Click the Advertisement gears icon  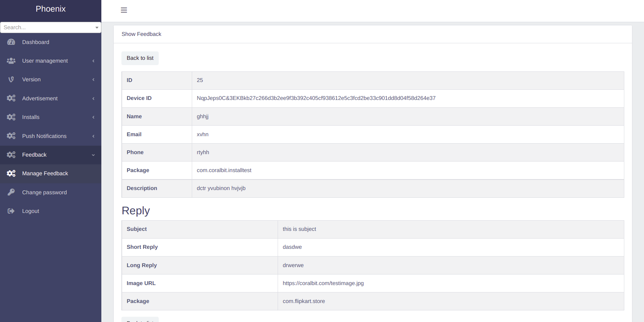(x=11, y=98)
